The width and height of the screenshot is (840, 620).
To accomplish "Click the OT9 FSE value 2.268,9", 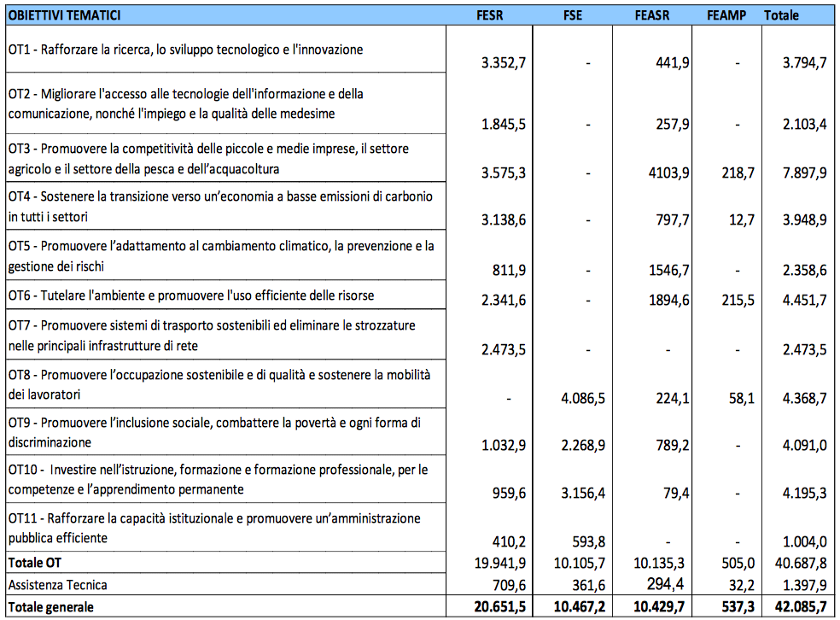I will click(x=583, y=445).
